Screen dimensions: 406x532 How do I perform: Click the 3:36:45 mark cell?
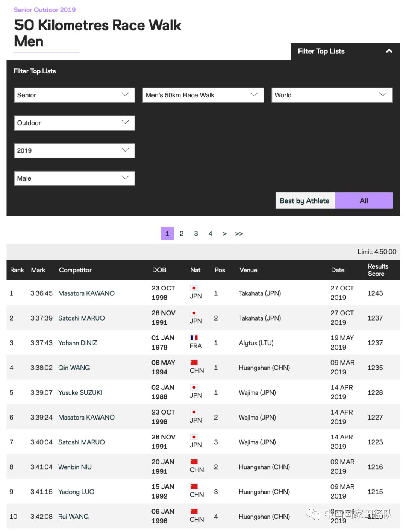(x=41, y=293)
